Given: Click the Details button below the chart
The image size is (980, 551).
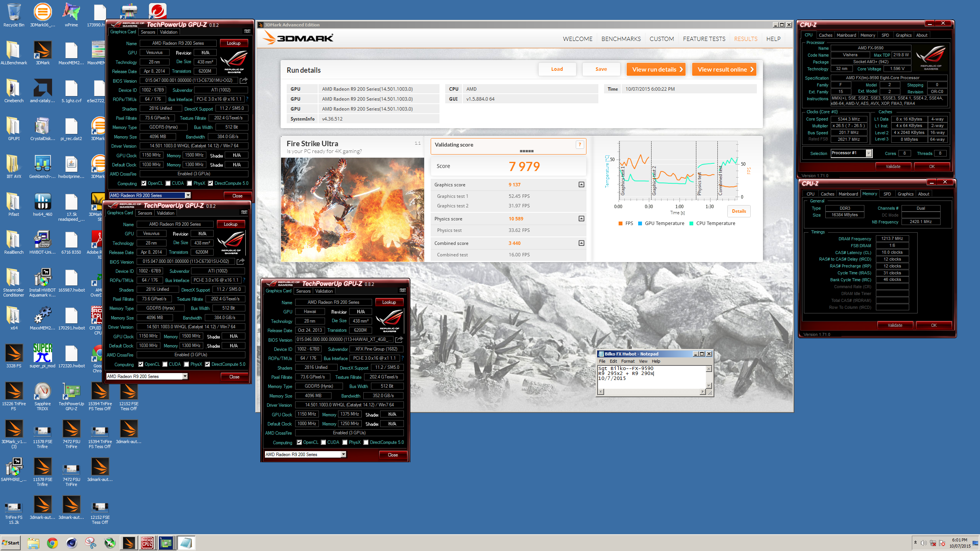Looking at the screenshot, I should click(739, 211).
